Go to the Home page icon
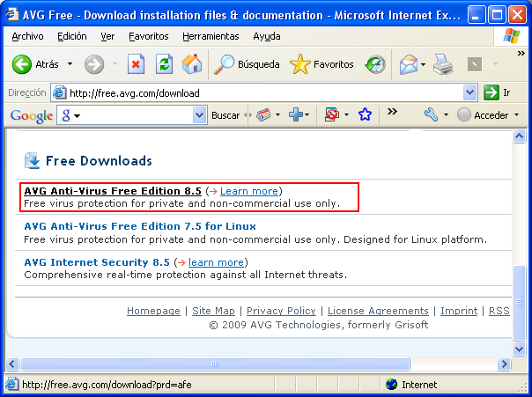The image size is (532, 397). pos(191,64)
